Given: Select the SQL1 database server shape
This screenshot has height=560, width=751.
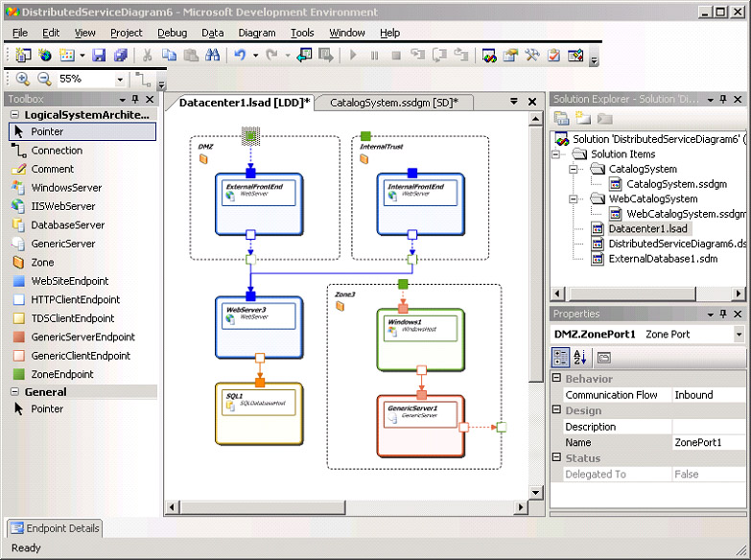Looking at the screenshot, I should click(259, 414).
